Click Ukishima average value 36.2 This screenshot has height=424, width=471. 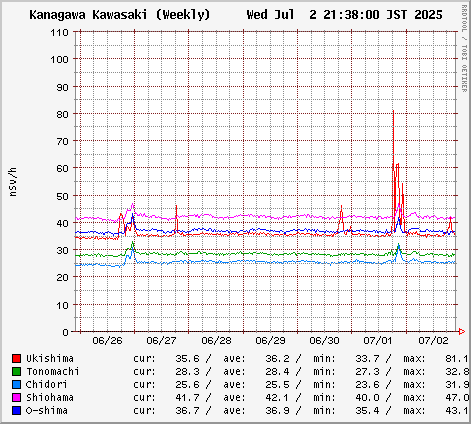(x=277, y=358)
